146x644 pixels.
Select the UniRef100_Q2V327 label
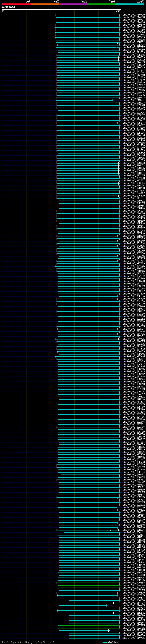134,48
